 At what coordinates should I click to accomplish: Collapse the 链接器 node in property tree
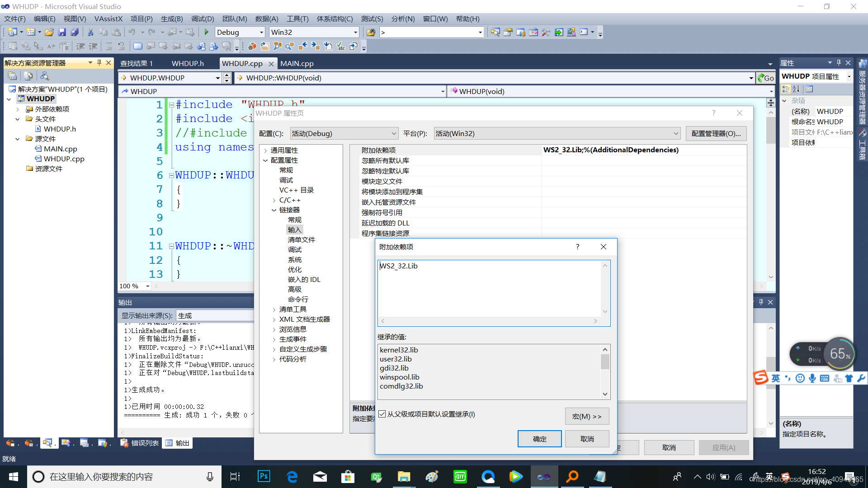coord(274,210)
